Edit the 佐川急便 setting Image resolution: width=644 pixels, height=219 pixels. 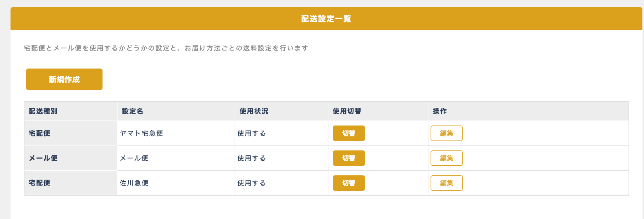click(446, 183)
